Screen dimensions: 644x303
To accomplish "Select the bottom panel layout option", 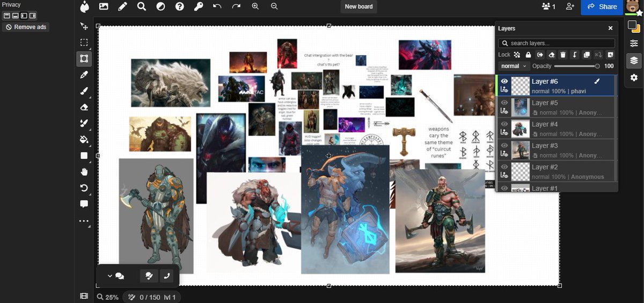I will pyautogui.click(x=16, y=16).
